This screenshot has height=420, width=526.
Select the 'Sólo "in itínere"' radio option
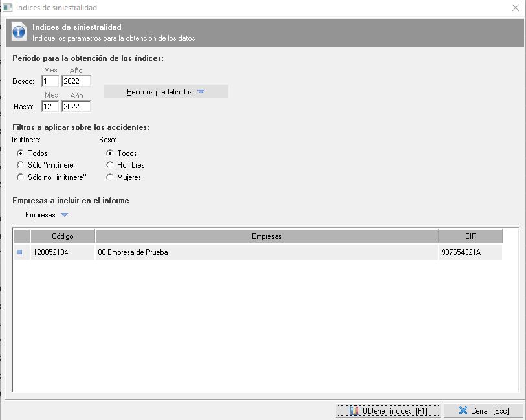pyautogui.click(x=21, y=165)
